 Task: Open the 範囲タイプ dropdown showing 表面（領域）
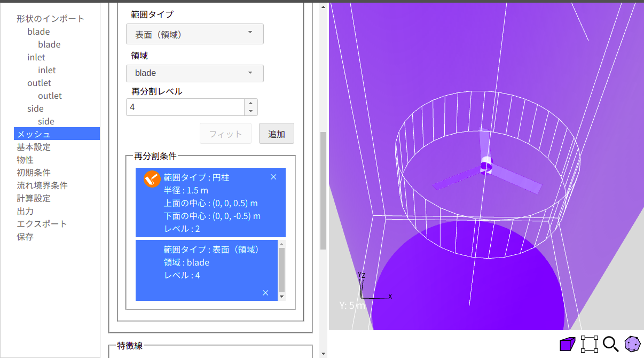click(x=195, y=34)
